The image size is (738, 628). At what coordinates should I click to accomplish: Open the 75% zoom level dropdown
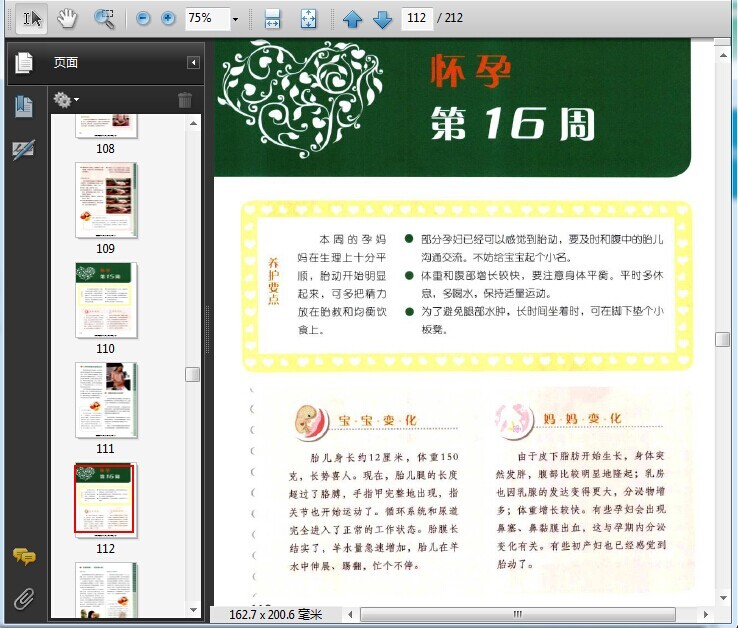point(235,19)
